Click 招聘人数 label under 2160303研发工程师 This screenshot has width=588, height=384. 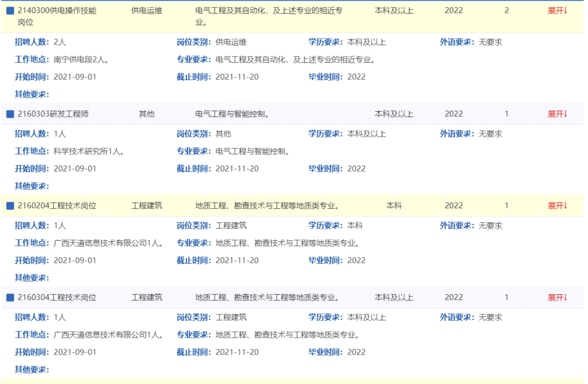tap(32, 134)
